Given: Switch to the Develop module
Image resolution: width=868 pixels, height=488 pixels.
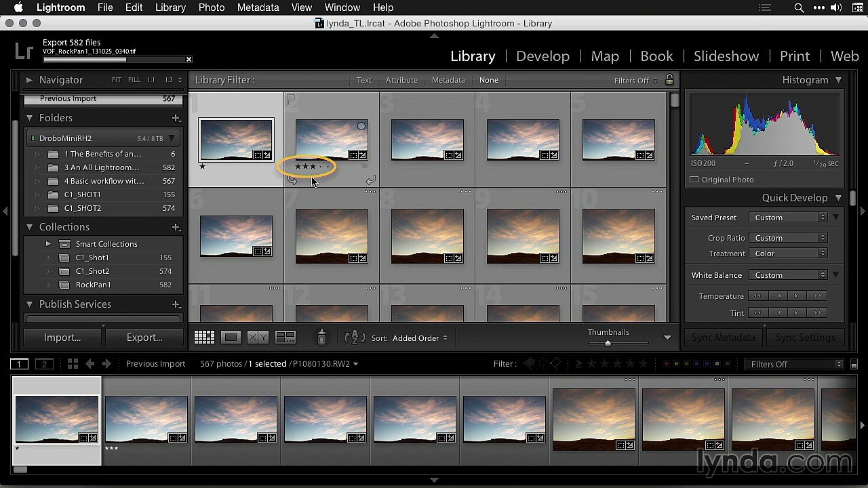Looking at the screenshot, I should click(x=542, y=56).
